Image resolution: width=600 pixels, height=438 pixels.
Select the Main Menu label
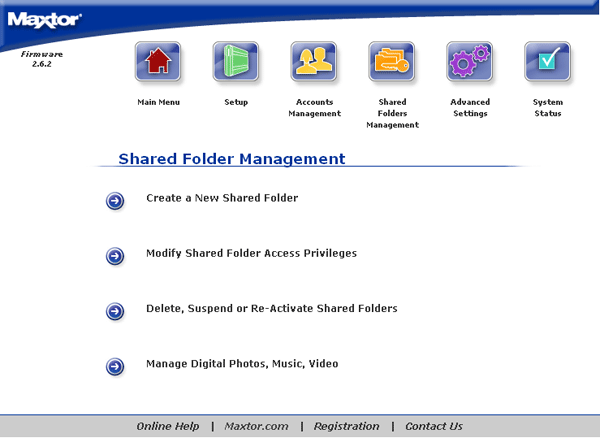click(x=158, y=102)
